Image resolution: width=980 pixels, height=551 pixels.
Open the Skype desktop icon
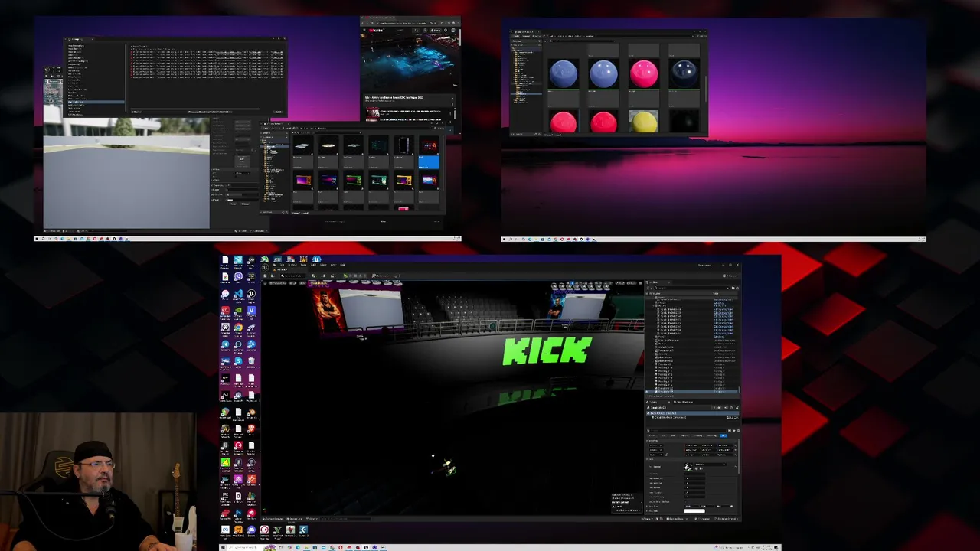(x=238, y=362)
